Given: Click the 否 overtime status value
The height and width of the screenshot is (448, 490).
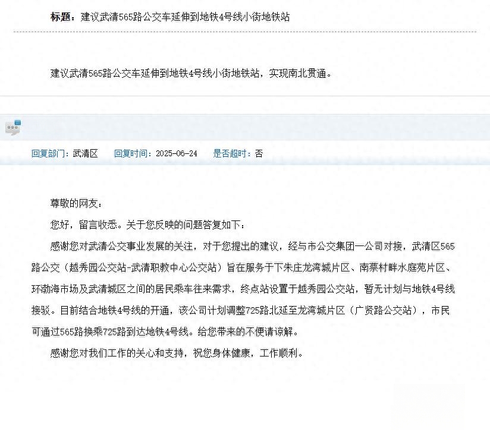Looking at the screenshot, I should coord(259,153).
